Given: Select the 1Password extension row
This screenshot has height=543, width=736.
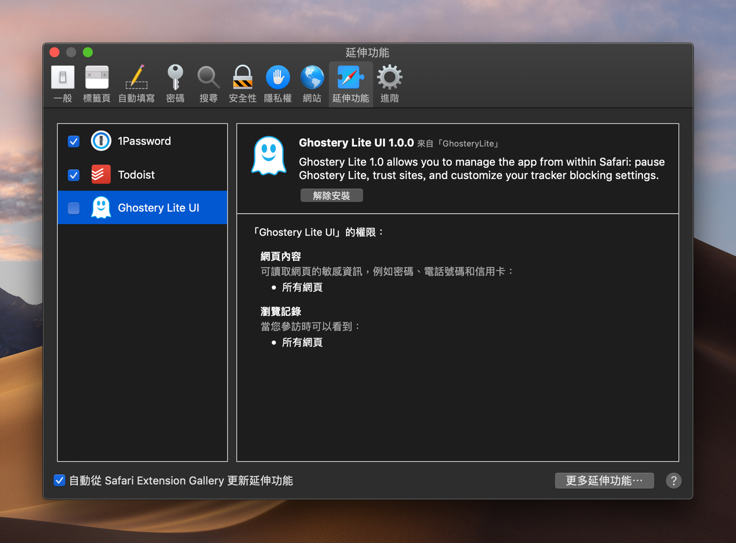Looking at the screenshot, I should 142,141.
